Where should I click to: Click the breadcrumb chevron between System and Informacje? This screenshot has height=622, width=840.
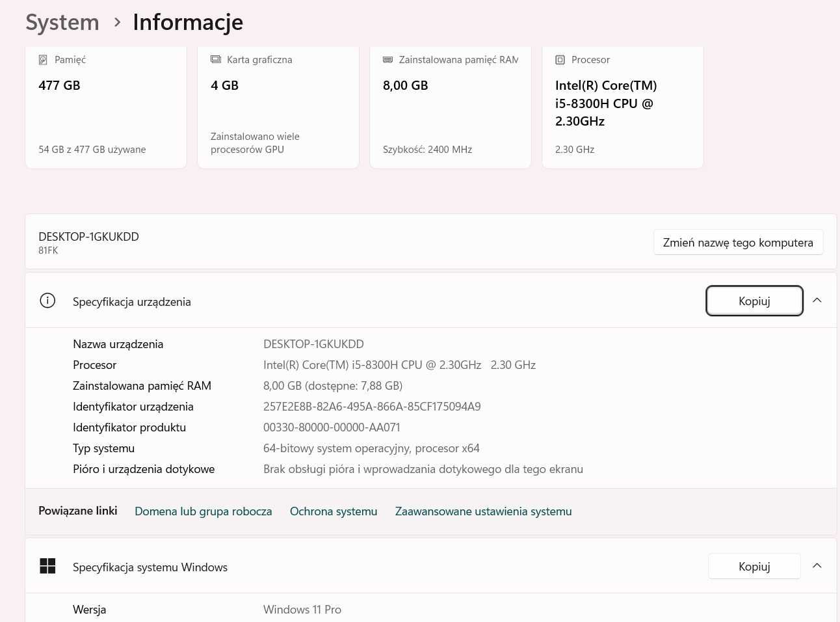pyautogui.click(x=117, y=22)
